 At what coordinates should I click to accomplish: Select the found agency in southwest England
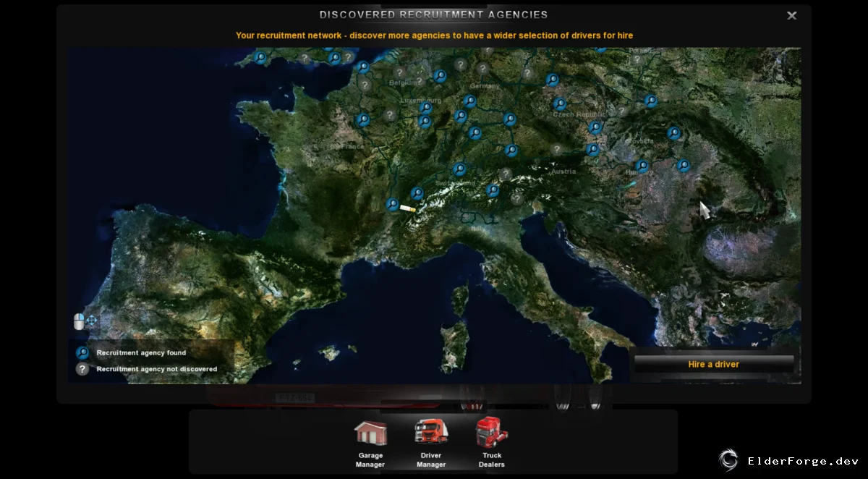260,57
